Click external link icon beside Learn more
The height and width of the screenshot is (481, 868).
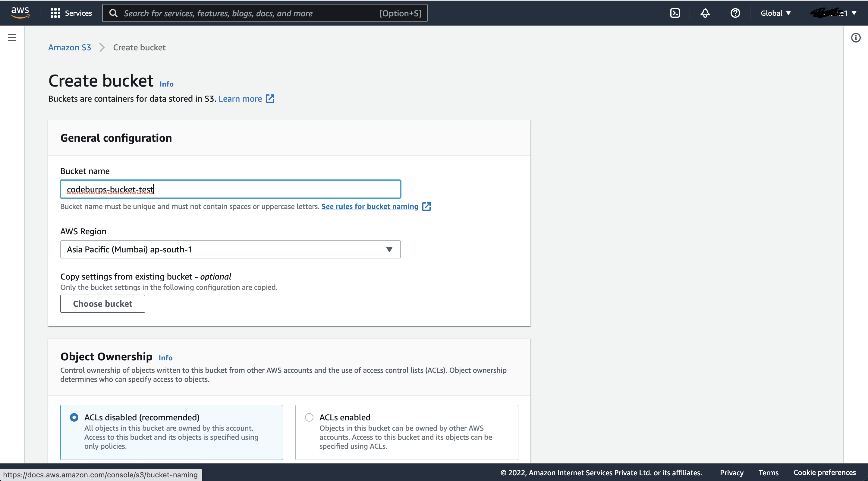270,99
